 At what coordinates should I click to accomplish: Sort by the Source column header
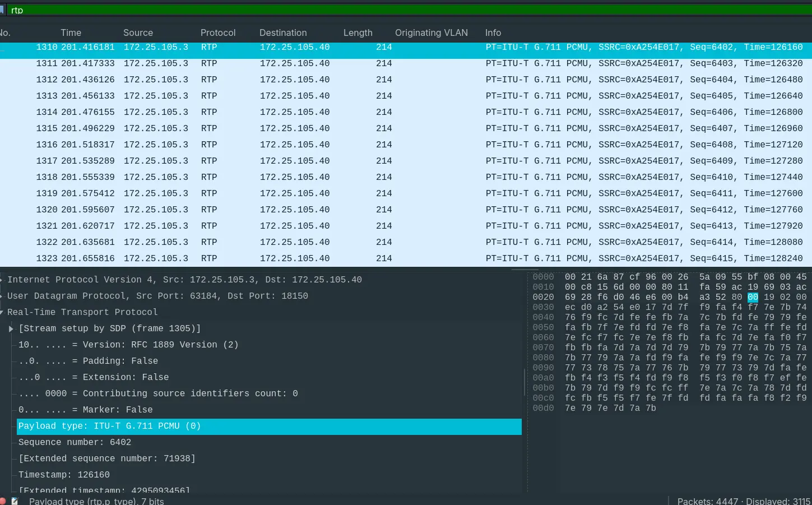coord(138,33)
